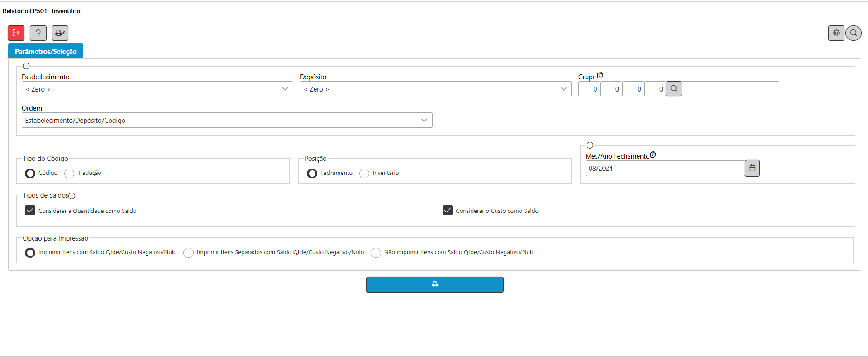Choose Não imprimir Itens com Saldo Negativo/Nulo
The height and width of the screenshot is (357, 868).
coord(376,253)
